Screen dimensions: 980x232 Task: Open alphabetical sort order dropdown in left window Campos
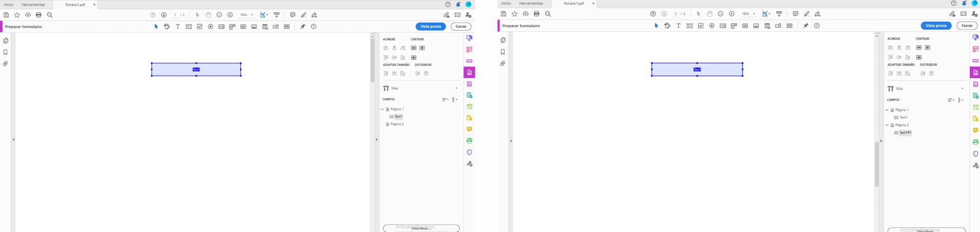454,100
